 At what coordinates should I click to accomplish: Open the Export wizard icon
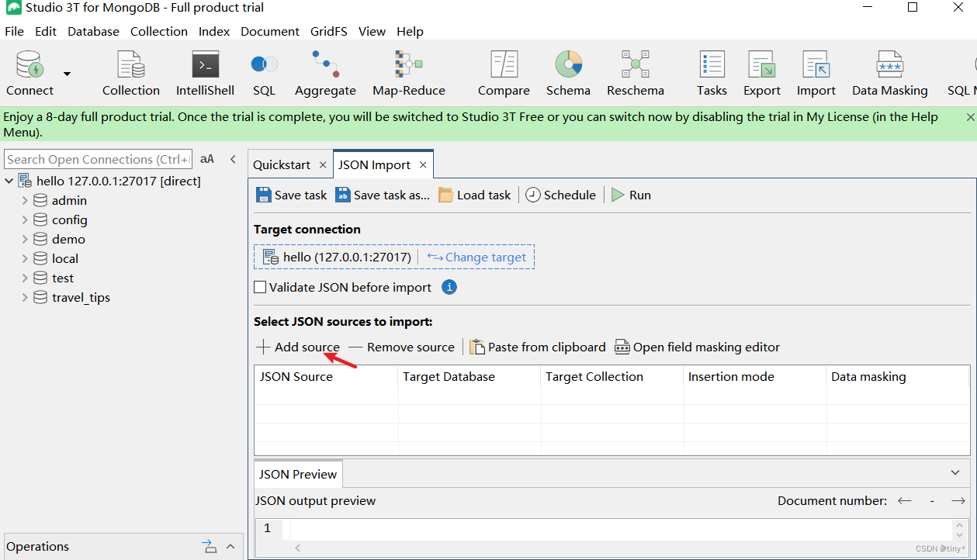[x=762, y=74]
